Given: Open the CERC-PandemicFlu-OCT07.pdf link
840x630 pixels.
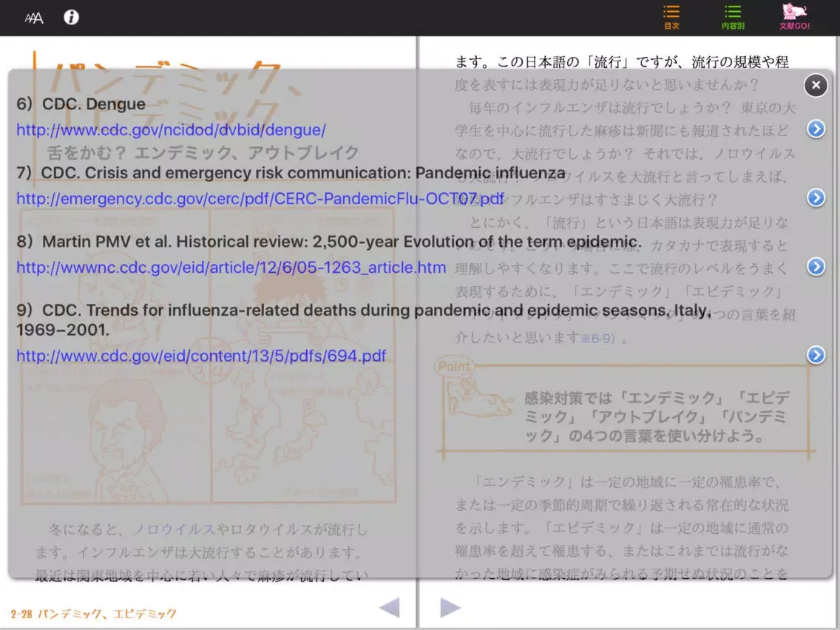Looking at the screenshot, I should pyautogui.click(x=260, y=199).
